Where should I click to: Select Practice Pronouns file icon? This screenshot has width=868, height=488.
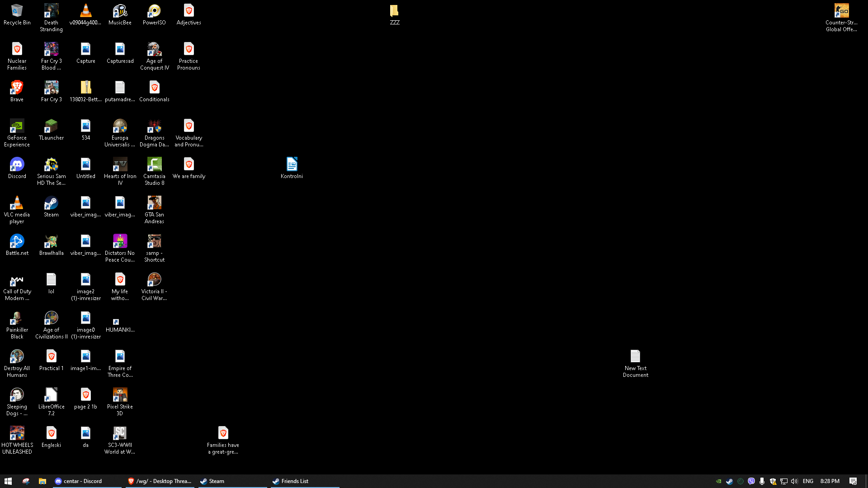click(x=189, y=56)
